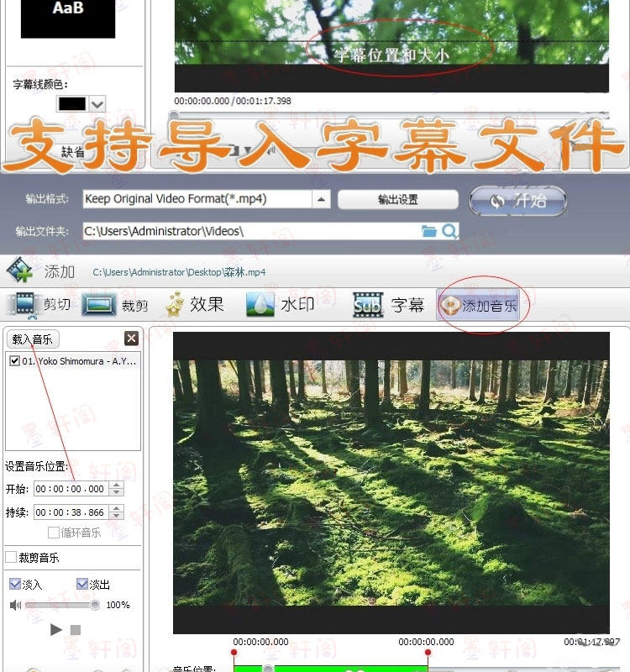This screenshot has width=630, height=672.
Task: Browse output folder with folder icon
Action: pos(429,232)
